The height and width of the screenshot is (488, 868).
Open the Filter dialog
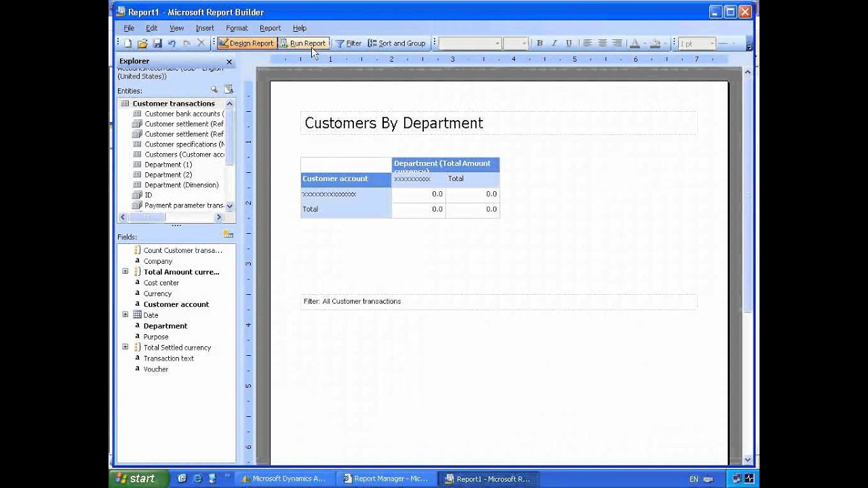[349, 43]
